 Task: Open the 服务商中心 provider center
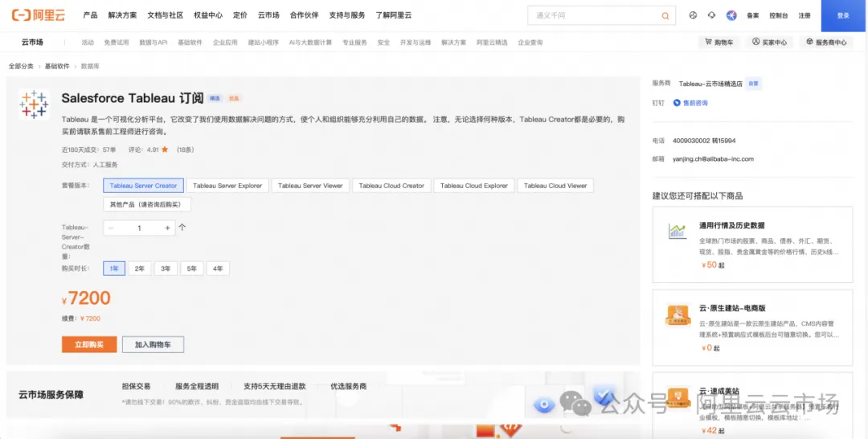[x=826, y=42]
